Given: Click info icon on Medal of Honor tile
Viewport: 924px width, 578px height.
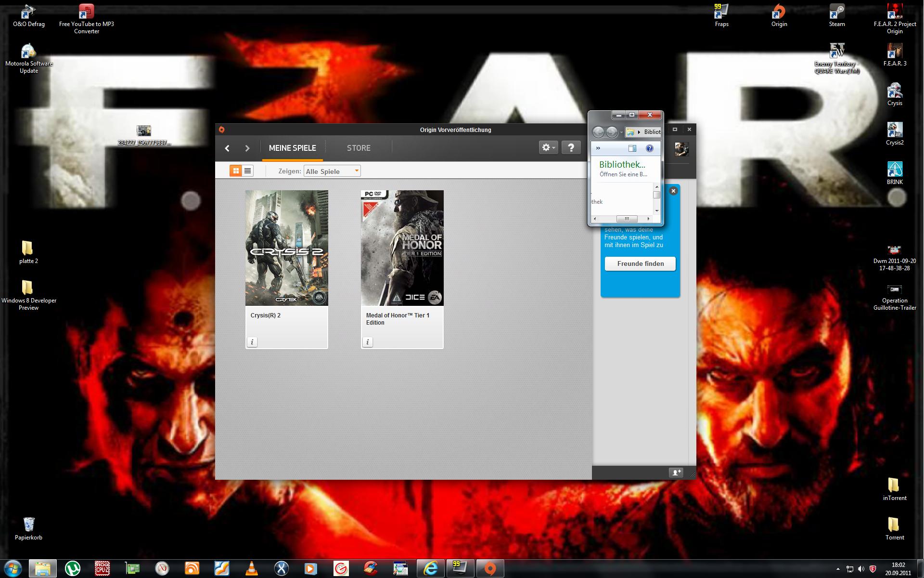Looking at the screenshot, I should [x=368, y=342].
